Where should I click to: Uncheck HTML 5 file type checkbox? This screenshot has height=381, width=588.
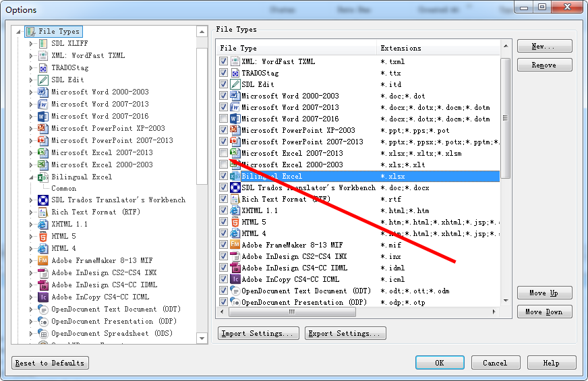[x=223, y=222]
